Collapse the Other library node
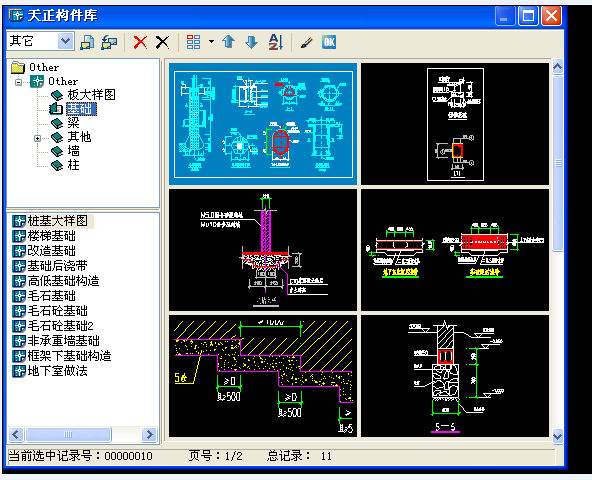 pos(18,82)
